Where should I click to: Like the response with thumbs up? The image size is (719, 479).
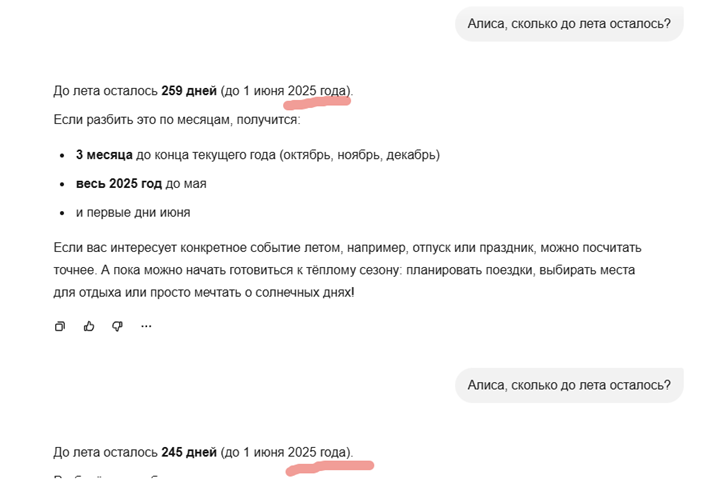click(89, 326)
